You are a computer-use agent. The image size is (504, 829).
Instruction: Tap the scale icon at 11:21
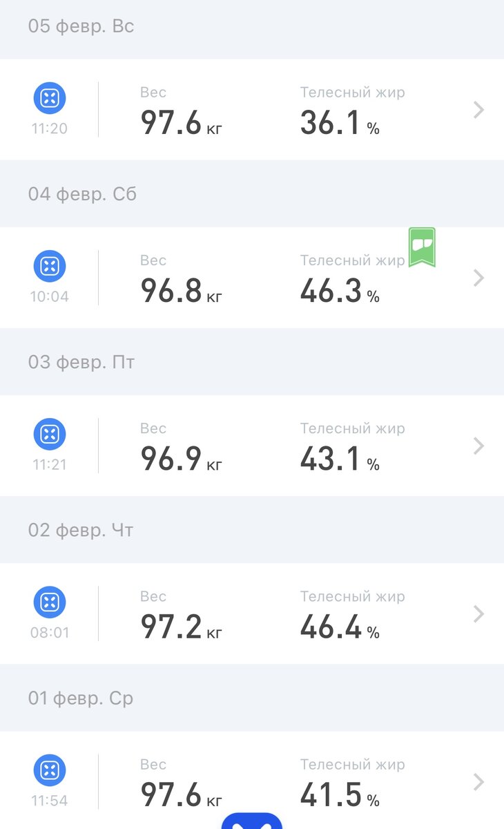[50, 434]
